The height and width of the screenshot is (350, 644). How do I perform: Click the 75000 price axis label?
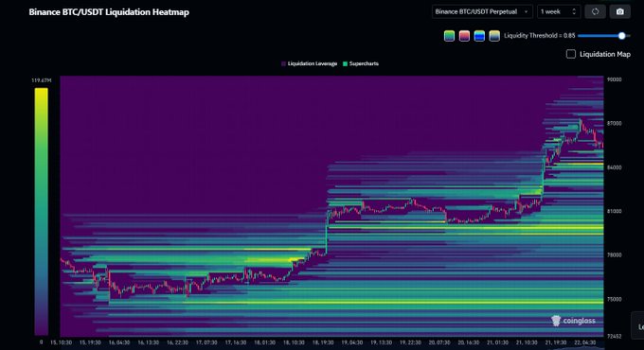[614, 300]
